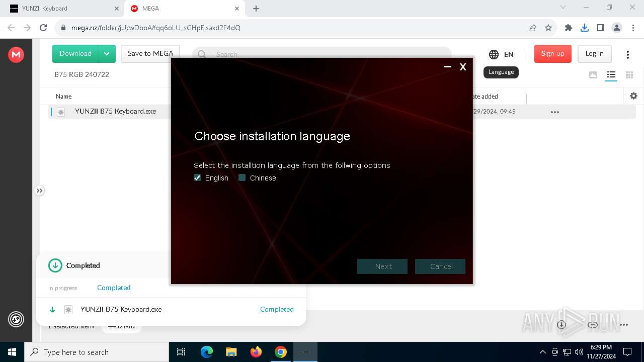644x362 pixels.
Task: Minimize the installer window
Action: pos(447,66)
